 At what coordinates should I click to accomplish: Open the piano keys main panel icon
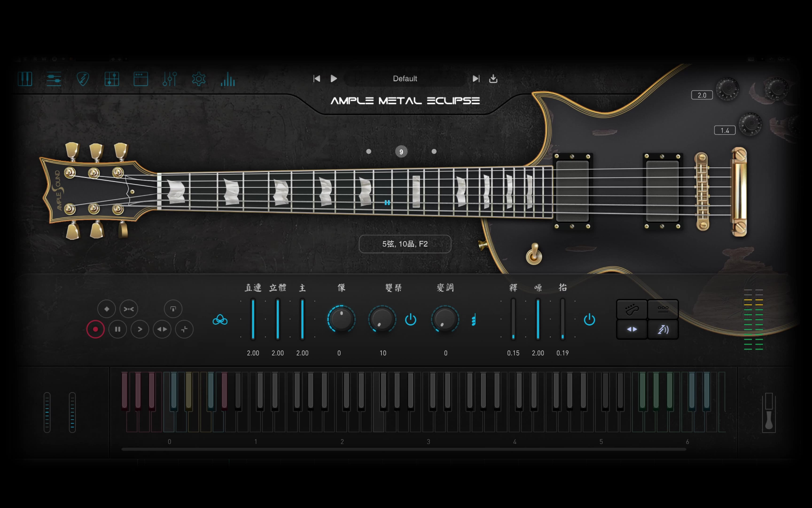[25, 79]
